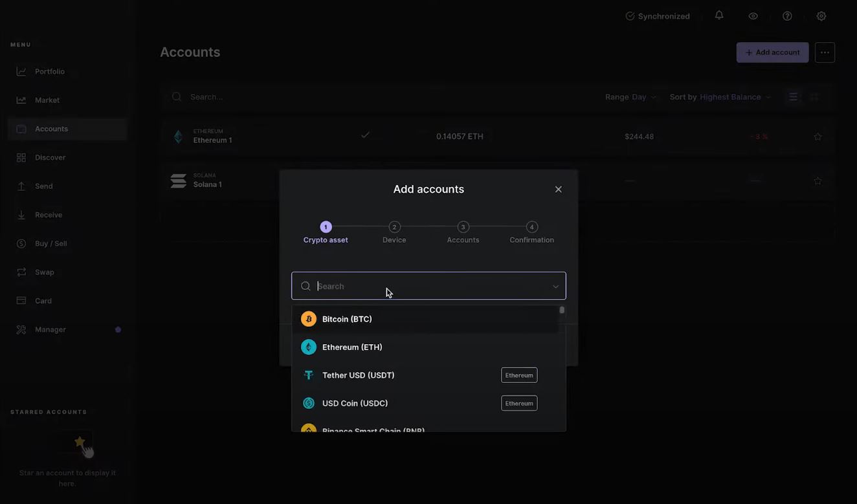Click the 0.14057 ETH balance
The width and height of the screenshot is (857, 504).
coord(460,137)
